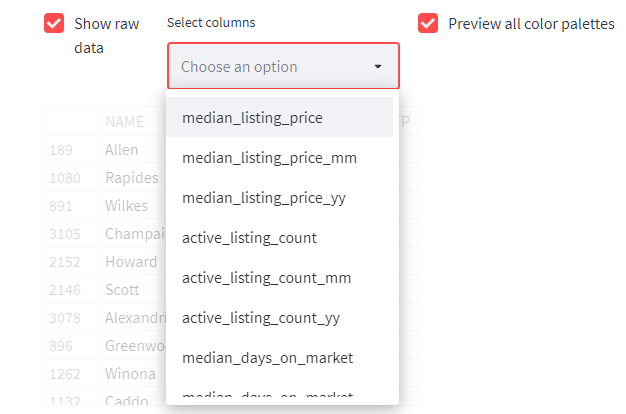Click the Howard table cell
The image size is (626, 414).
tap(130, 262)
